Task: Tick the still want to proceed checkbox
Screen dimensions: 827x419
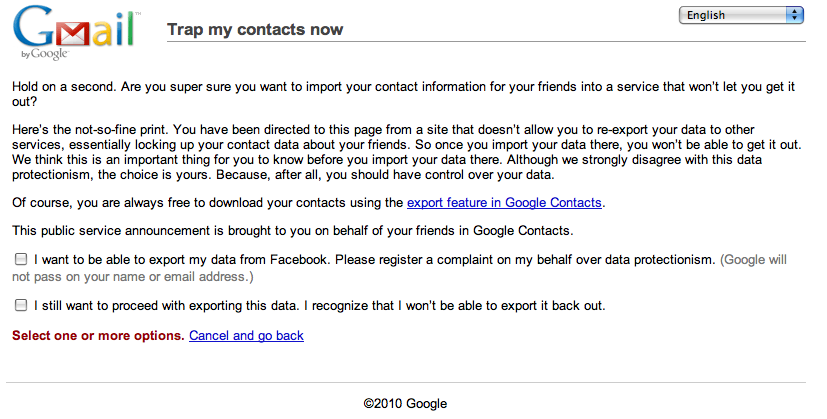Action: [21, 305]
